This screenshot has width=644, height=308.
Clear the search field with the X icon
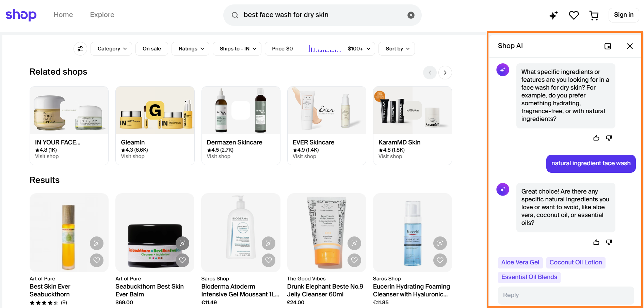pos(411,15)
